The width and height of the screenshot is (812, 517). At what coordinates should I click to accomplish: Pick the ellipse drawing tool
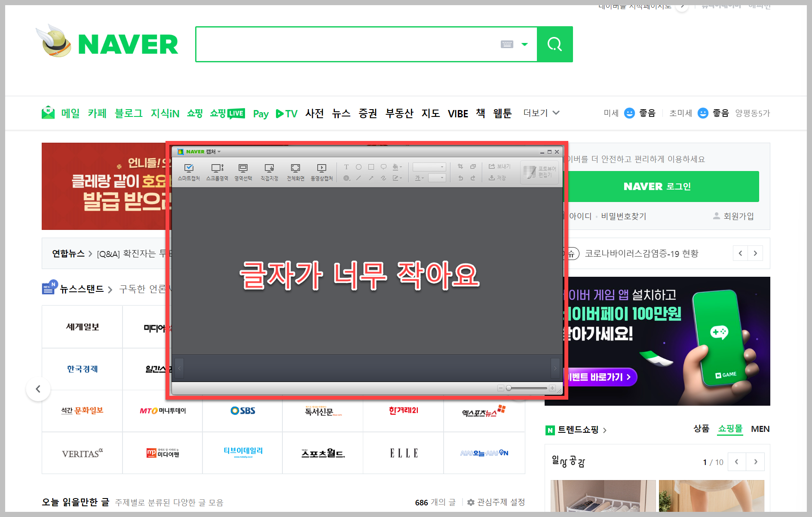(359, 167)
